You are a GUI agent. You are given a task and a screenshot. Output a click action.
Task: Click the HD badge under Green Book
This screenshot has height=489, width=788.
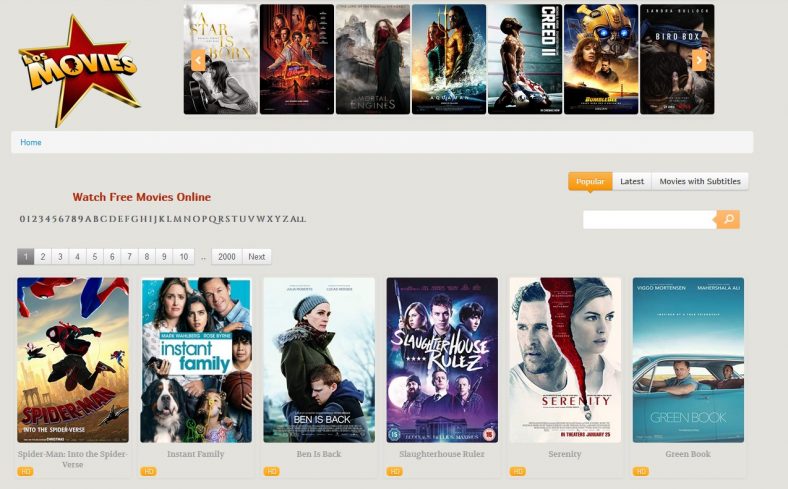641,471
